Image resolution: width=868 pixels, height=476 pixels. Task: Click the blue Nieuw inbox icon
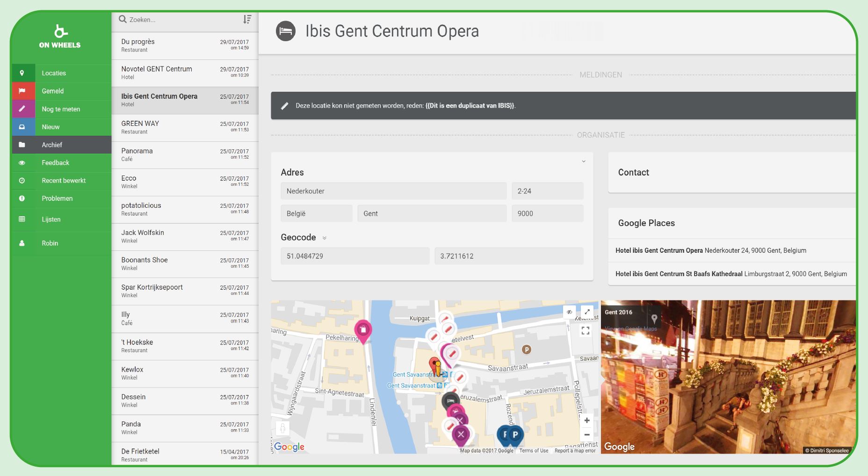tap(22, 127)
